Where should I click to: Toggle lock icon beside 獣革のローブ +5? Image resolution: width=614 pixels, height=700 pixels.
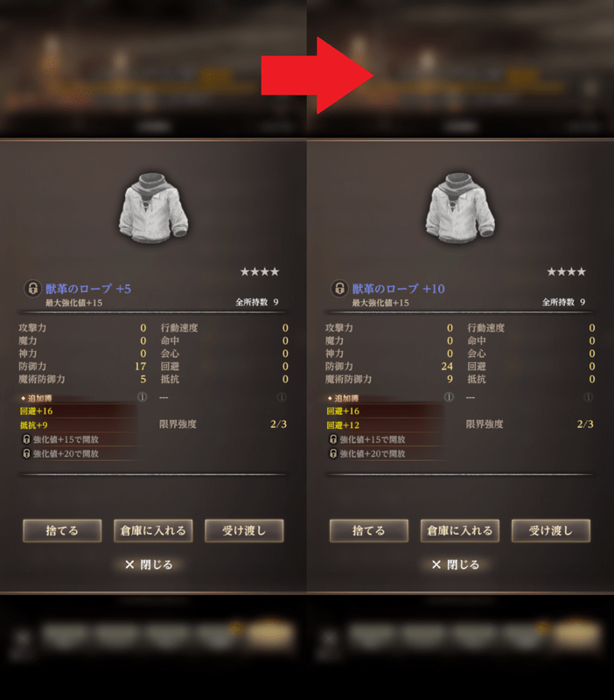(32, 289)
